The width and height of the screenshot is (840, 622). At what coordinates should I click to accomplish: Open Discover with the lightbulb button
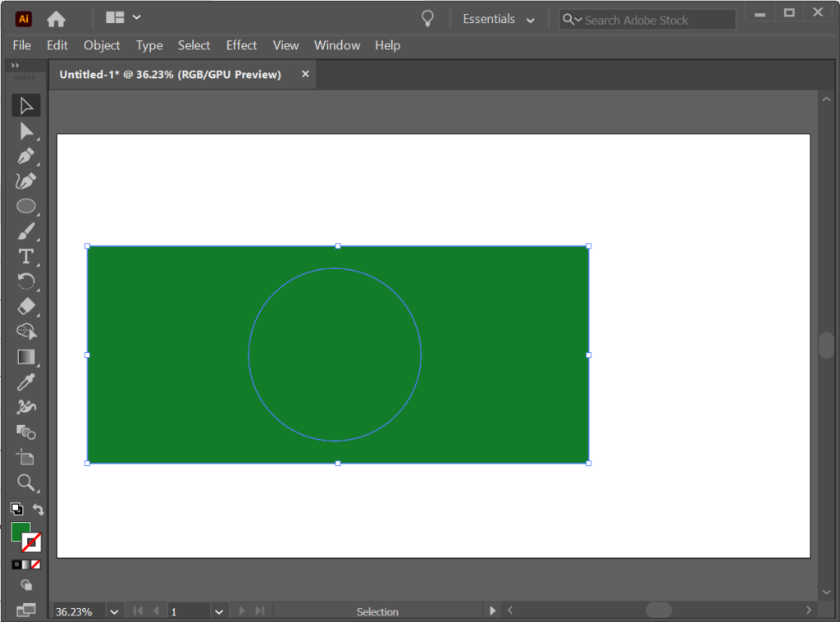coord(427,17)
